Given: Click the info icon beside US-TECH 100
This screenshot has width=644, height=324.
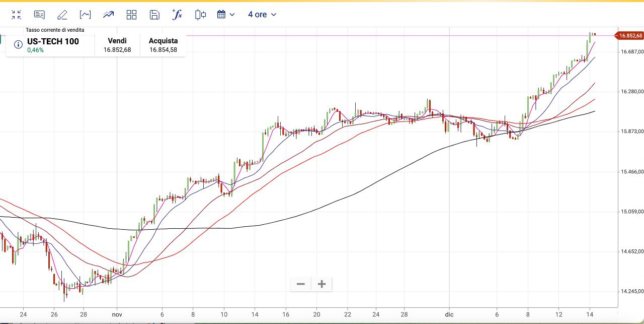Looking at the screenshot, I should (x=18, y=45).
